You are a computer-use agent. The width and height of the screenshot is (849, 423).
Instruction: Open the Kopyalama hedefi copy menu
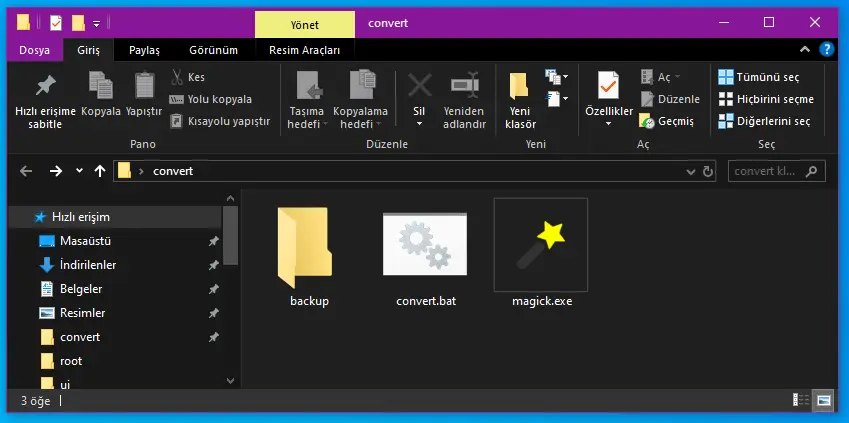click(360, 101)
